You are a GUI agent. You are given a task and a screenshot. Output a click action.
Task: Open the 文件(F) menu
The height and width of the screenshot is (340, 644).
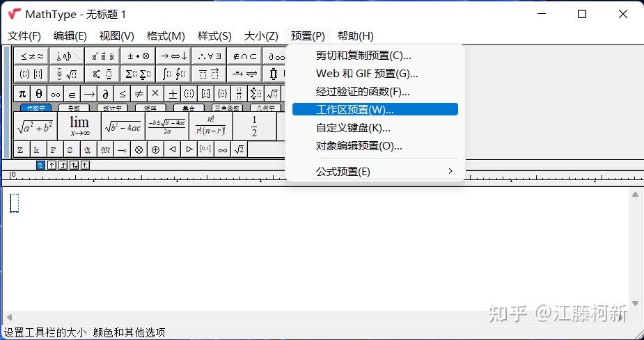click(x=24, y=35)
